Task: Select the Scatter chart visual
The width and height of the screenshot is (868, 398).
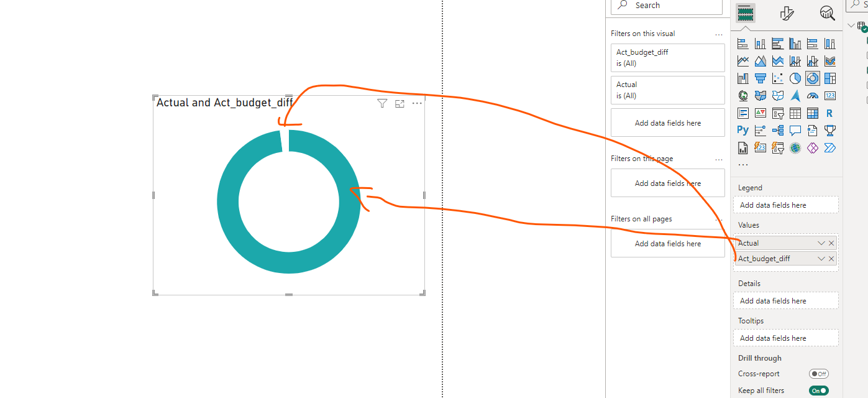Action: (777, 78)
